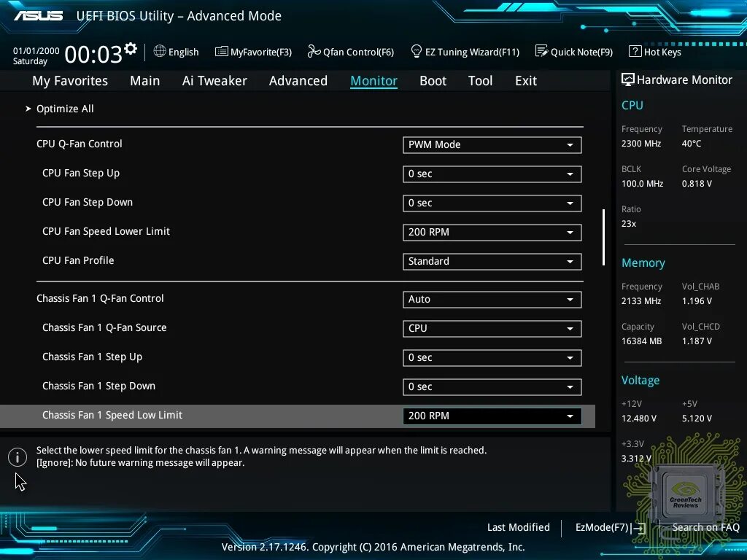Open CPU Q-Fan Control PWM Mode dropdown
747x560 pixels.
click(492, 145)
